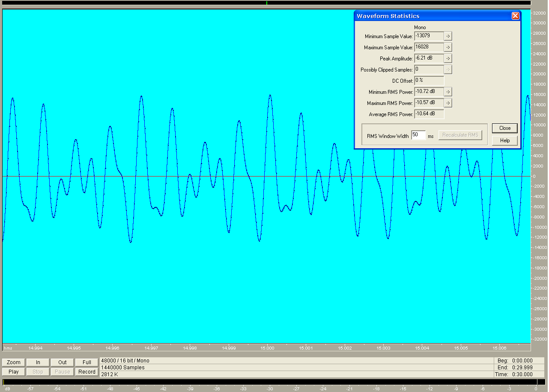Viewport: 549px width, 392px height.
Task: Zoom In on the waveform
Action: (x=38, y=362)
